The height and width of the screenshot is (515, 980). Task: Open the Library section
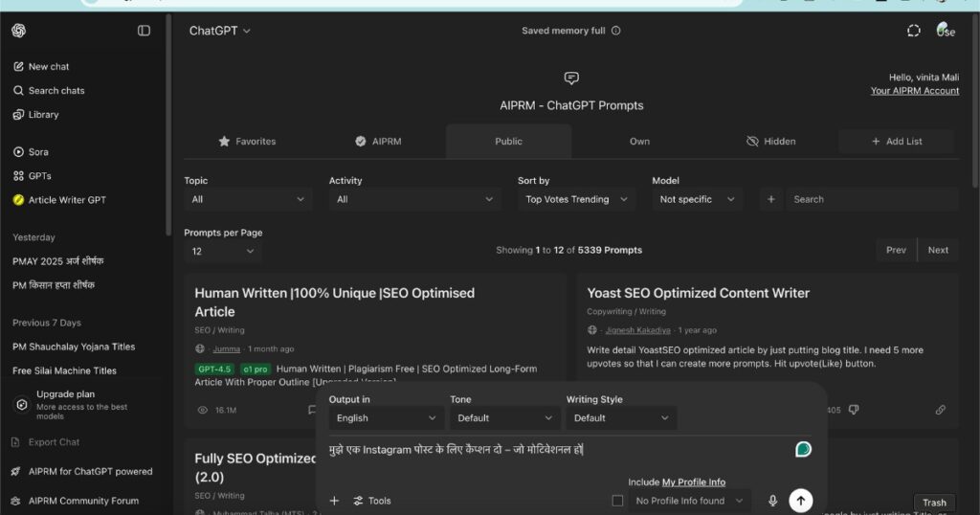(x=35, y=114)
